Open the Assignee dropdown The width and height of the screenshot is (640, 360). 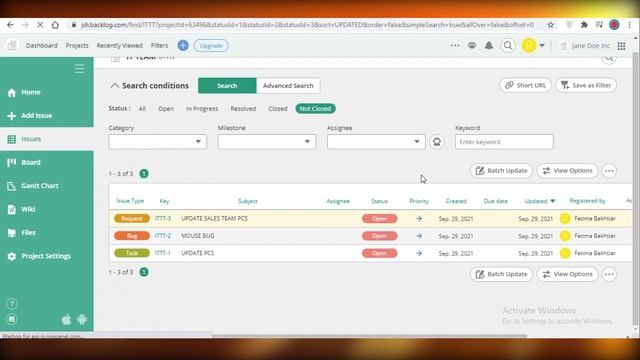tap(376, 142)
